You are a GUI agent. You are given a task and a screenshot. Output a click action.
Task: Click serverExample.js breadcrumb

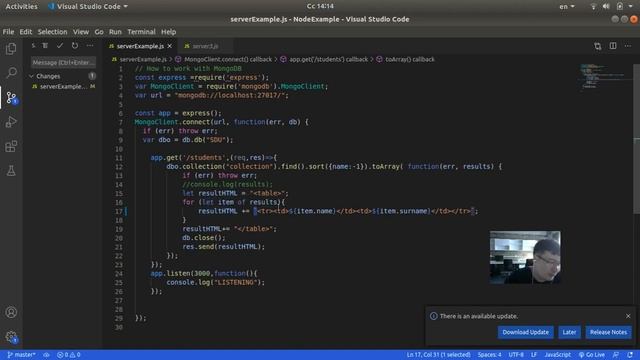[x=143, y=60]
